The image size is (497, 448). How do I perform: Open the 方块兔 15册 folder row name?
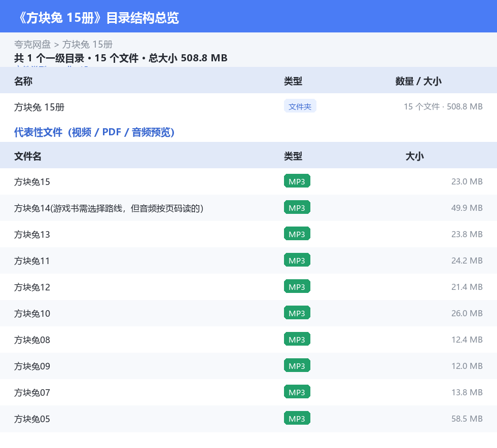point(40,107)
